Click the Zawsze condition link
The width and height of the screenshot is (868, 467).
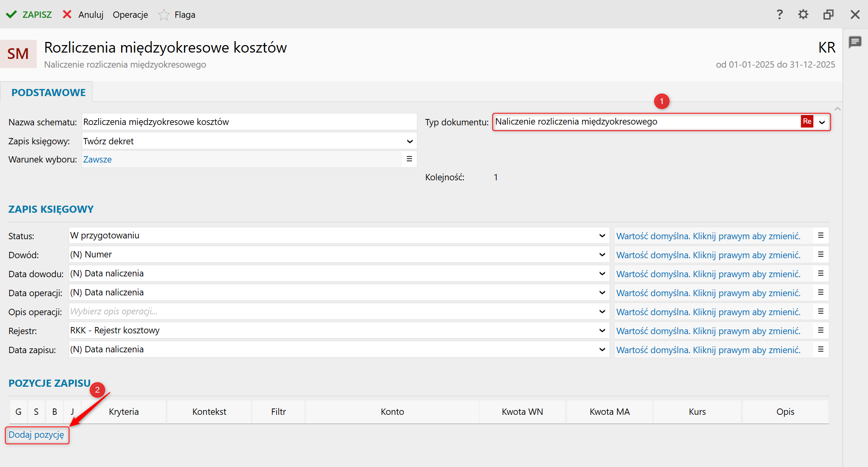(97, 159)
